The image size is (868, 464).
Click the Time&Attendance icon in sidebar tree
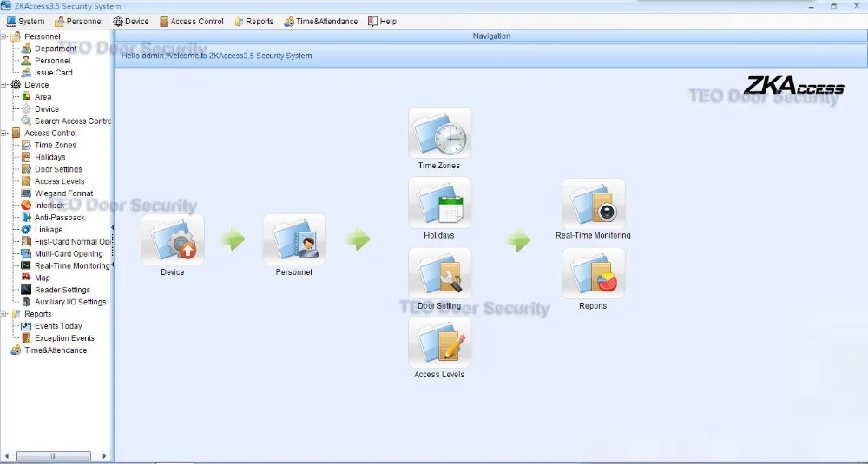(x=16, y=350)
